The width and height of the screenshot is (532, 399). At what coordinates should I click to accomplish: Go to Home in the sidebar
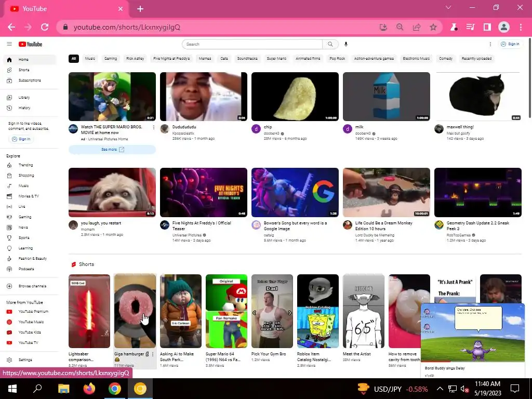coord(30,59)
